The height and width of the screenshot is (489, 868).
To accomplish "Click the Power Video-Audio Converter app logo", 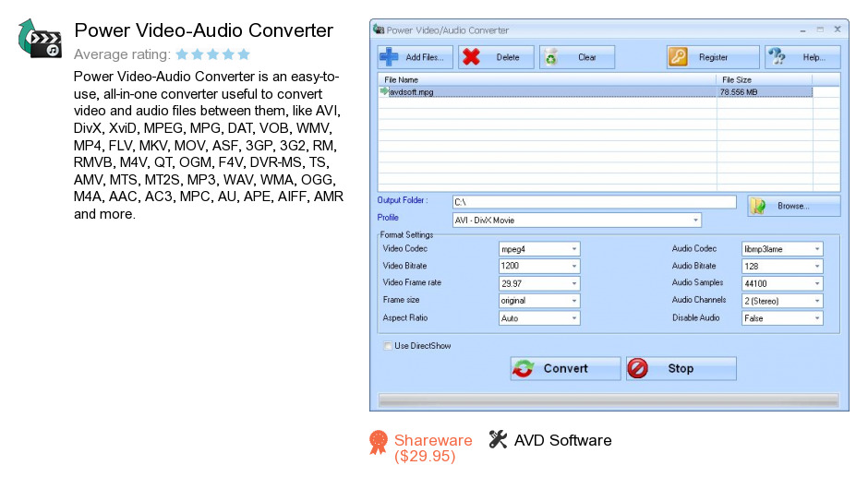I will [x=40, y=39].
